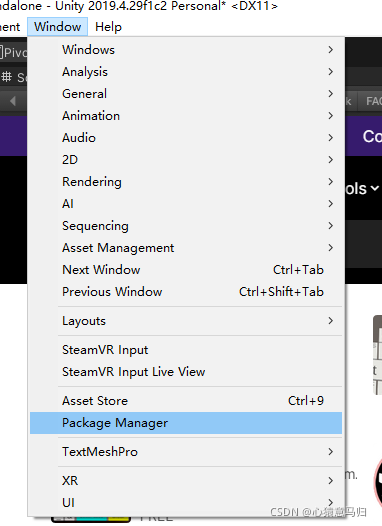Expand the General submenu
Viewport: 382px width, 526px height.
coord(186,94)
